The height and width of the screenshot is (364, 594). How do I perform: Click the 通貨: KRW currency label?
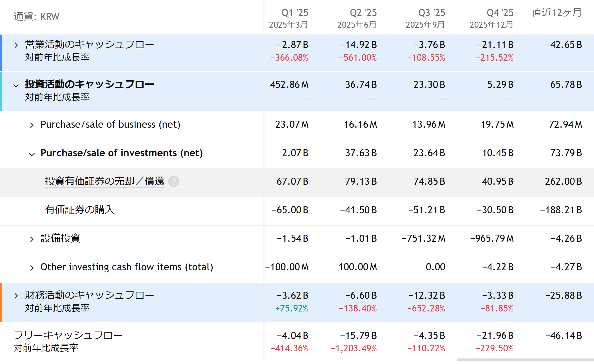click(36, 17)
